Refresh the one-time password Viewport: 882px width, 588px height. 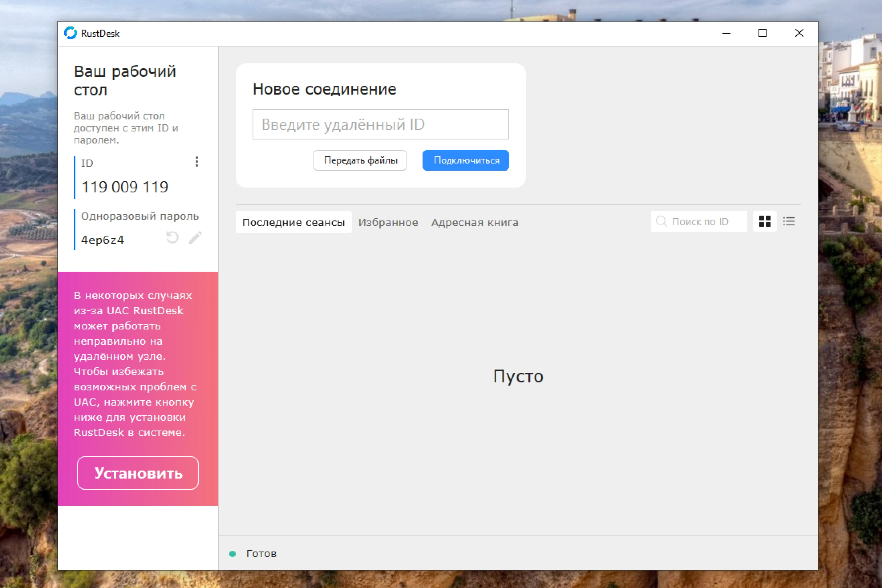[x=172, y=237]
